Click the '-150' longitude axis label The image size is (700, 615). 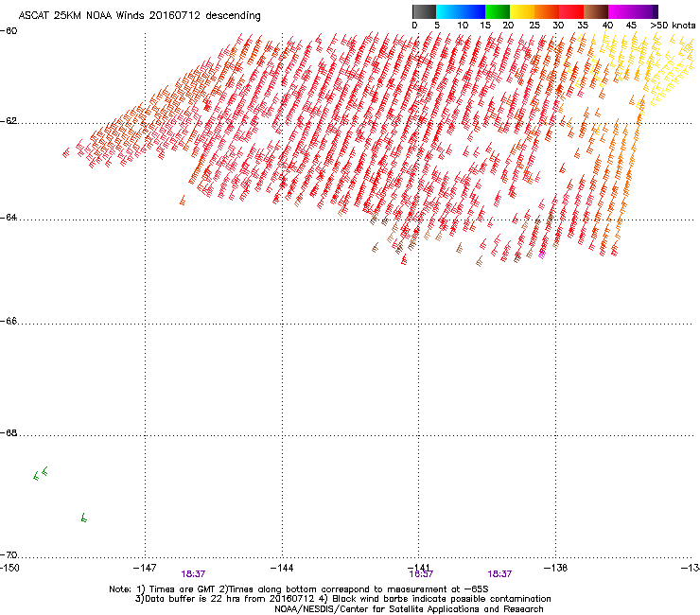(9, 568)
